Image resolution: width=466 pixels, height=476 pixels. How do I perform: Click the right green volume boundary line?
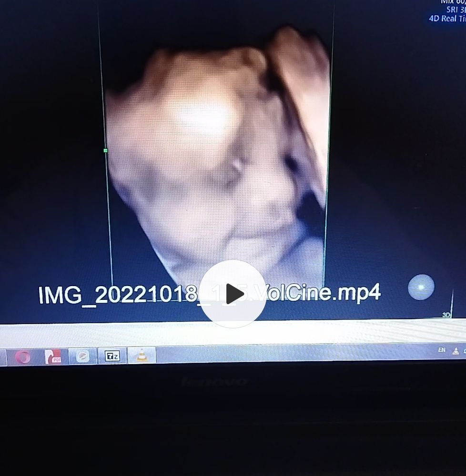(327, 190)
